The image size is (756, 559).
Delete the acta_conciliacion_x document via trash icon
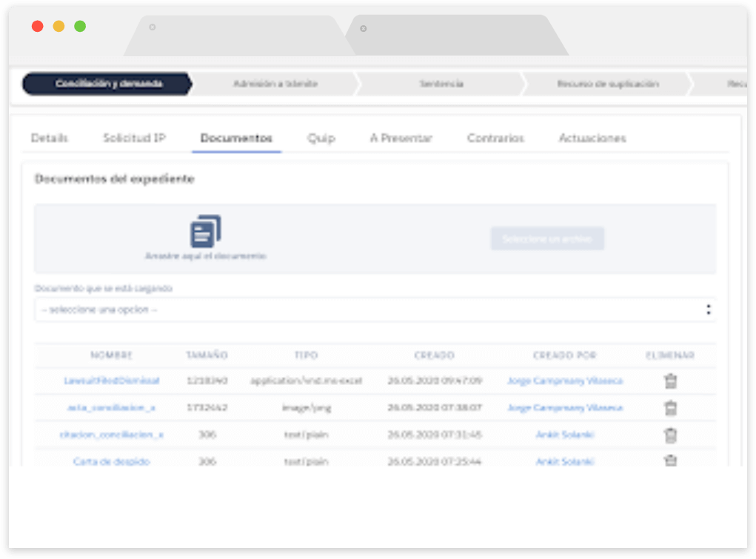[x=670, y=408]
